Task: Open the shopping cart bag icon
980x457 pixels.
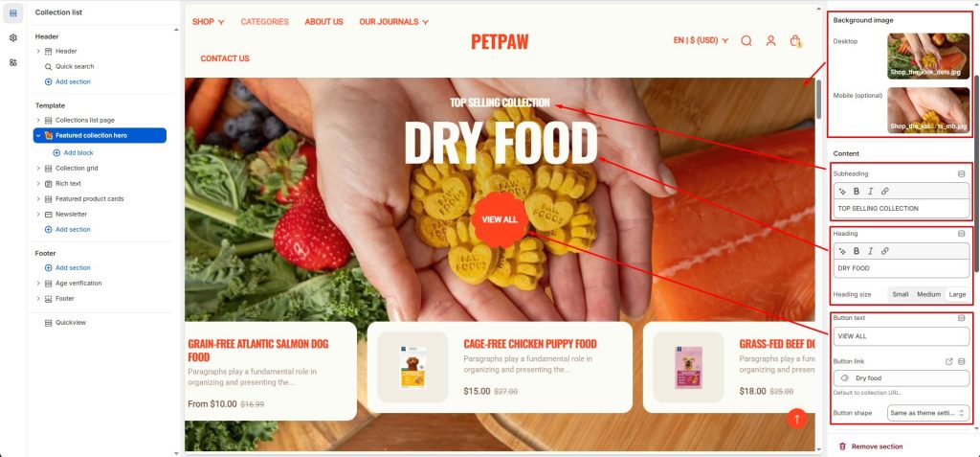Action: click(x=795, y=40)
